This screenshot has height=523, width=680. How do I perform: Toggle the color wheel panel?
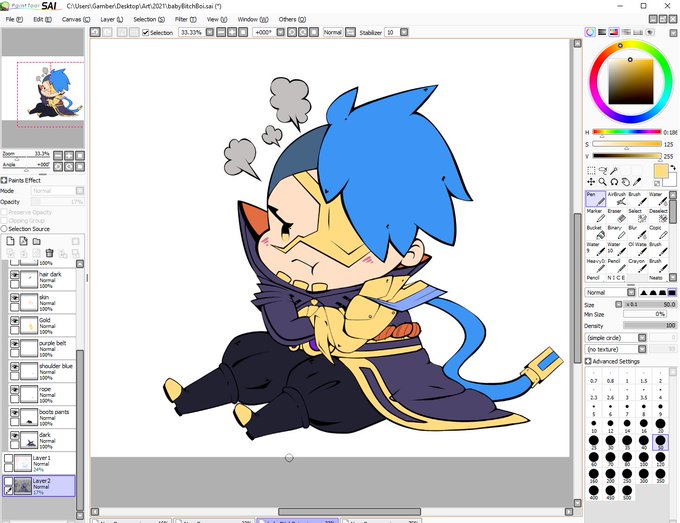[590, 32]
